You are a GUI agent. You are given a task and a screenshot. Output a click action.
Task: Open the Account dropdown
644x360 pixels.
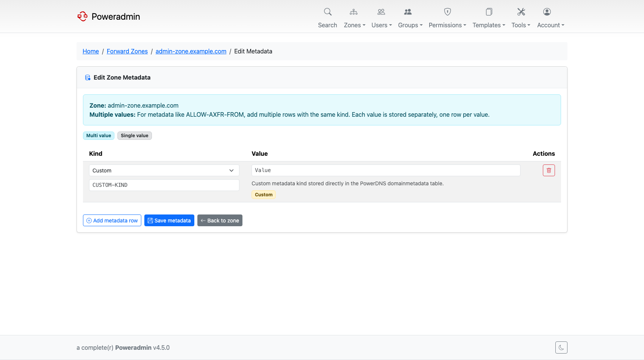point(551,25)
